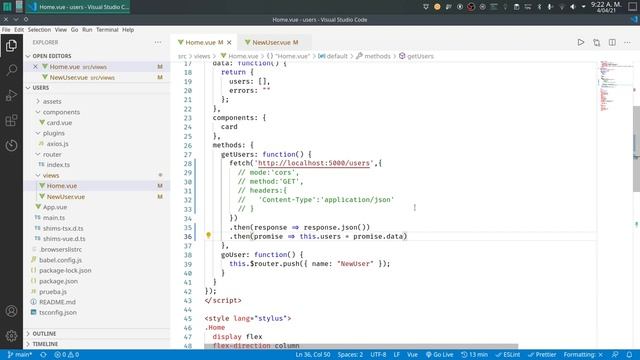Close Home.vue in Open Editors list
The height and width of the screenshot is (360, 640).
click(x=36, y=67)
